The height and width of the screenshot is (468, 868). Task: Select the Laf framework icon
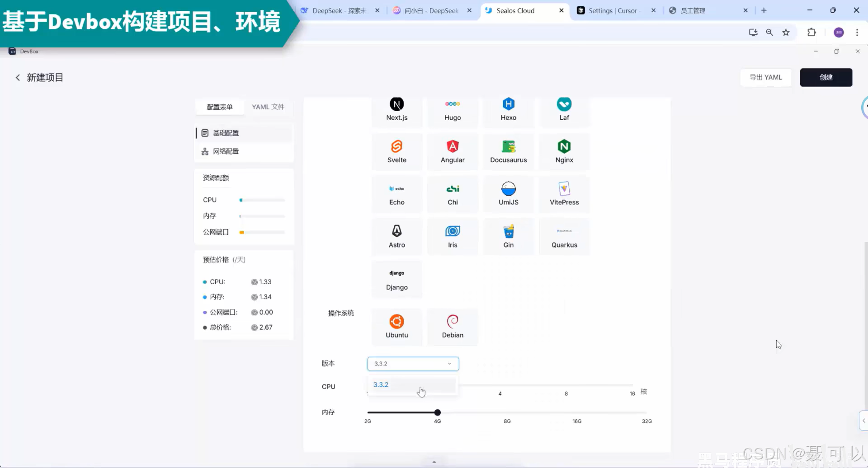[564, 104]
